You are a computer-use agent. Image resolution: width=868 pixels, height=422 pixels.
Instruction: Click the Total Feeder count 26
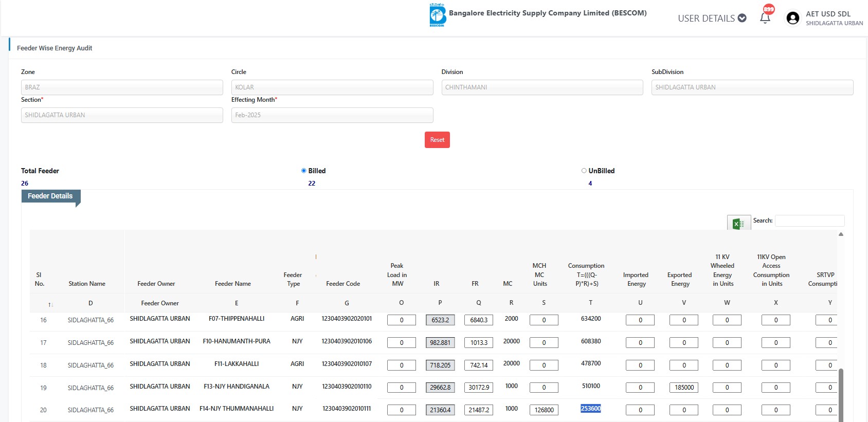coord(25,184)
